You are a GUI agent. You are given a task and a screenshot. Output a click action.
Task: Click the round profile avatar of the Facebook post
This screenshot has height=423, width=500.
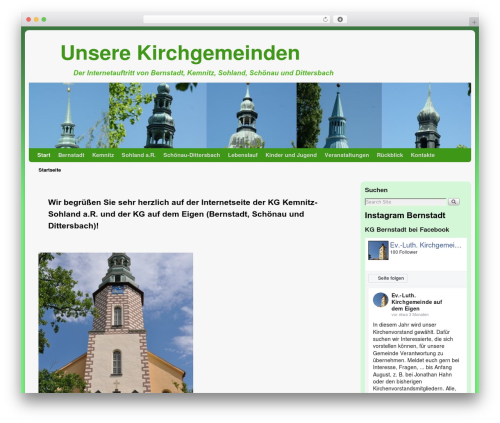click(380, 300)
